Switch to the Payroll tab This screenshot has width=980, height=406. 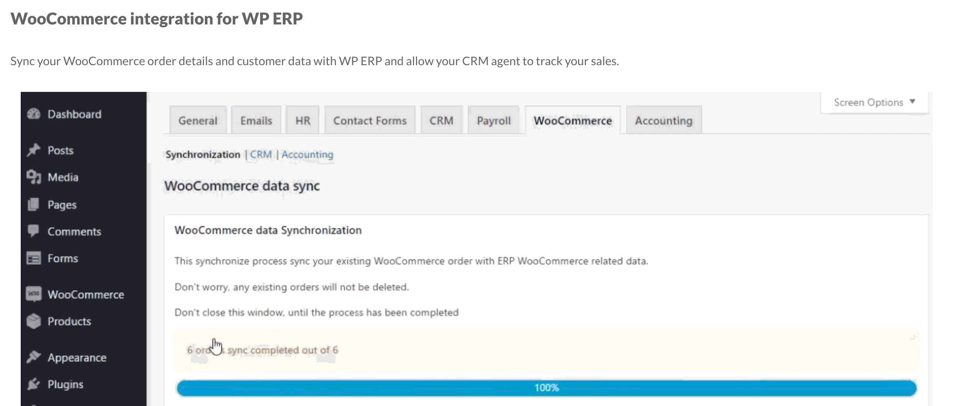tap(494, 120)
